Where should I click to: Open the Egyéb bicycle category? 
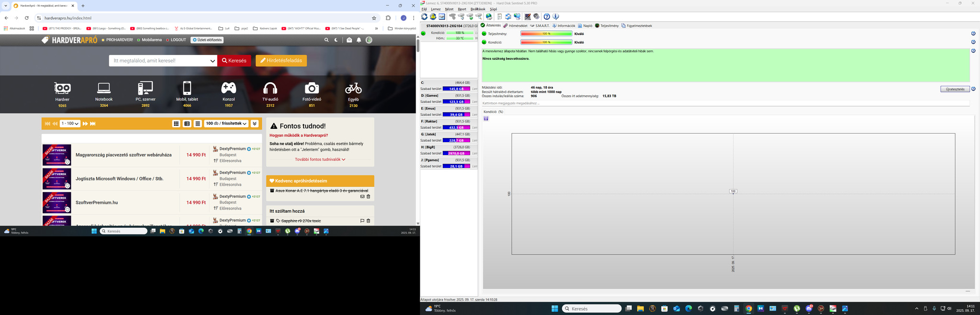pos(353,88)
